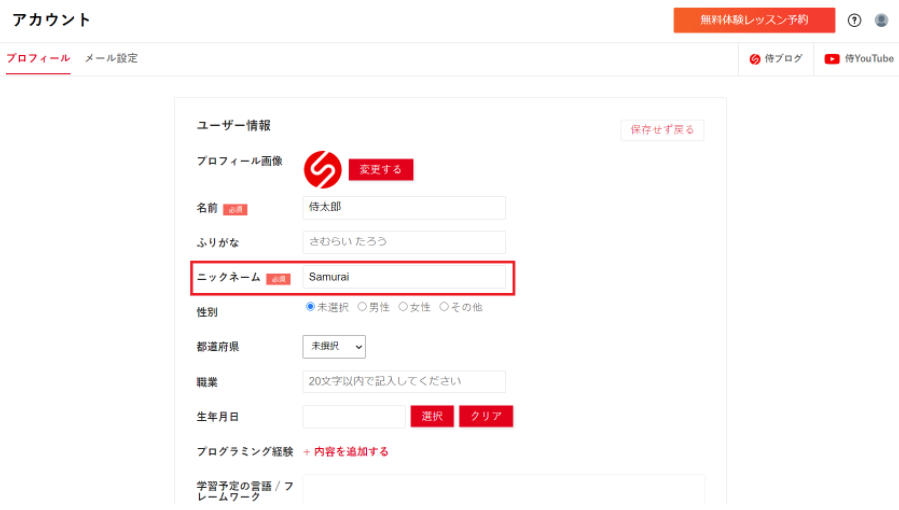
Task: Select the その他 gender radio button
Action: coord(444,307)
